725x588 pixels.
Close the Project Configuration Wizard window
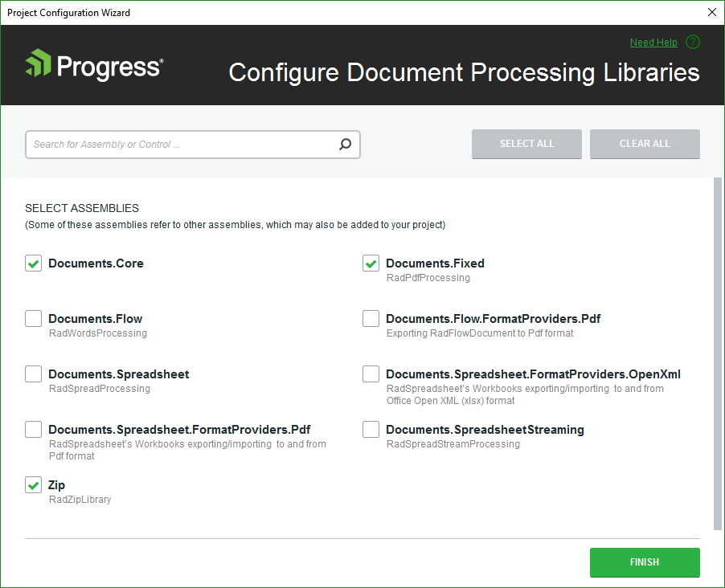point(712,13)
